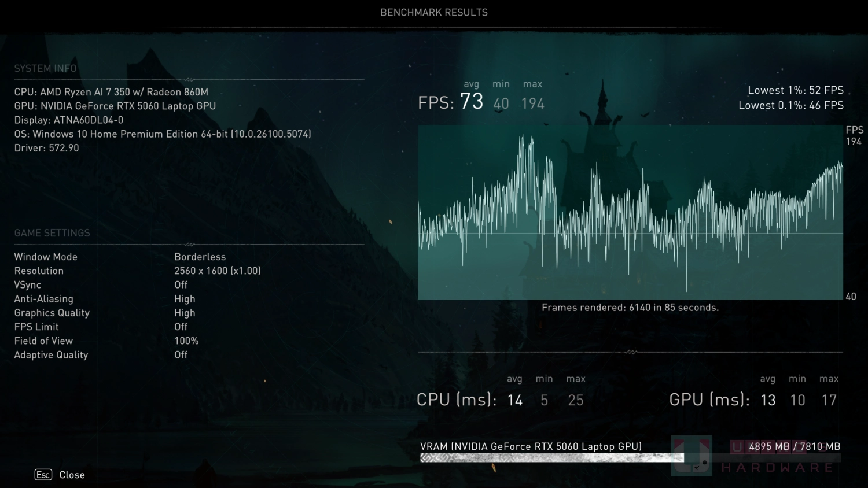
Task: Click the VSync label
Action: click(x=28, y=285)
